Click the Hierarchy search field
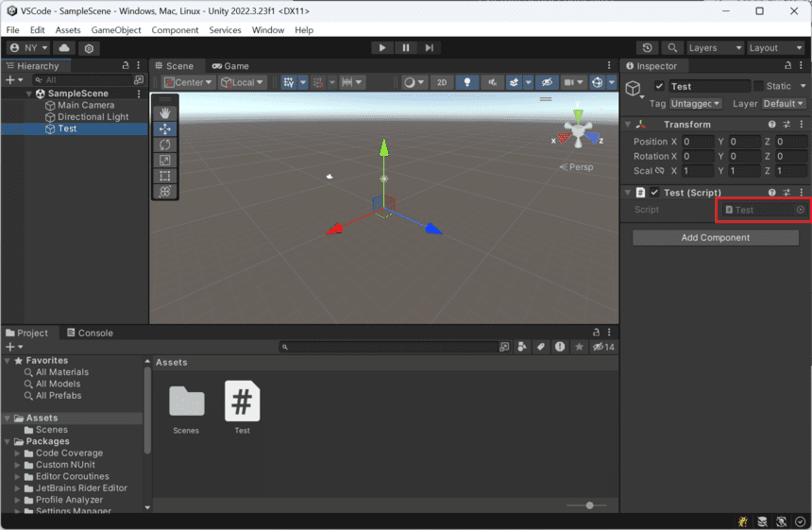The height and width of the screenshot is (530, 812). [83, 79]
